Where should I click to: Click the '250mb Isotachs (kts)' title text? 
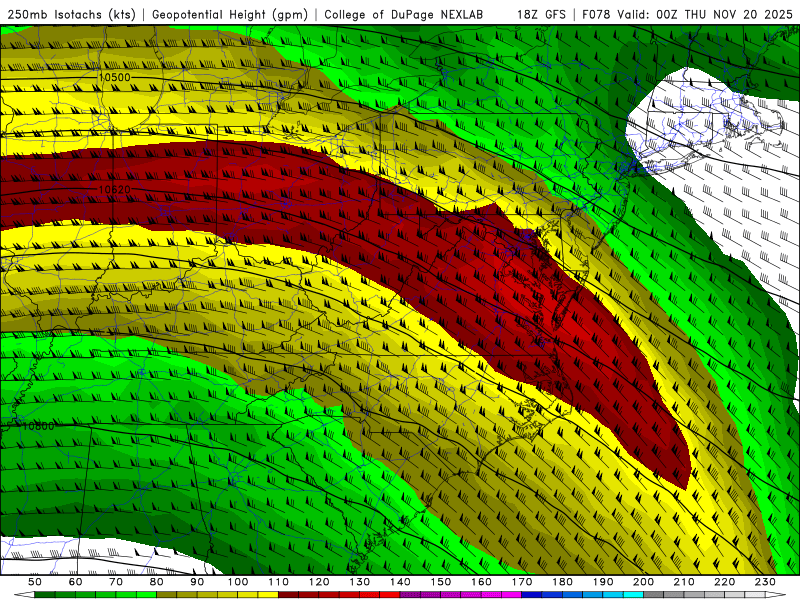click(x=71, y=15)
